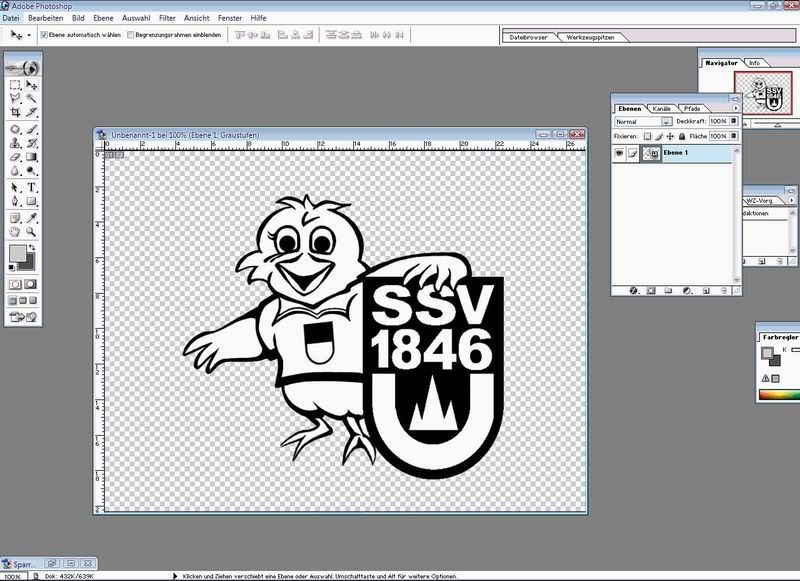Open the WZ-Vorg. panel flyout menu

point(792,200)
